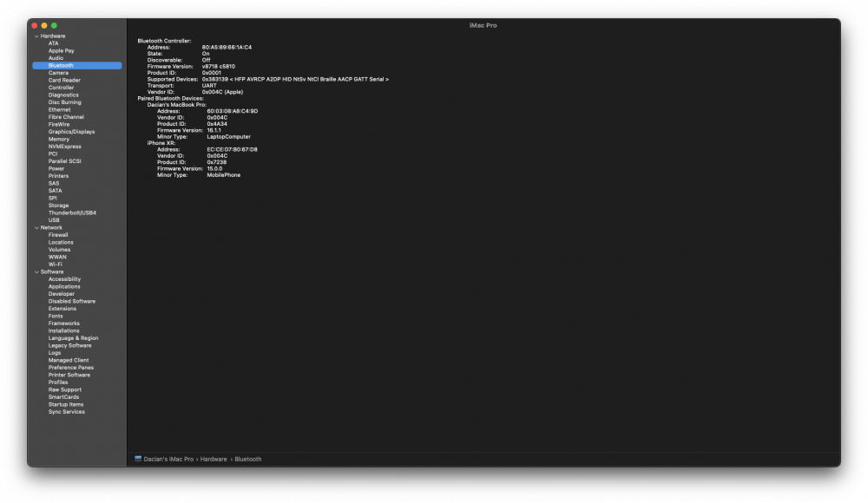Image resolution: width=868 pixels, height=503 pixels.
Task: Click the iPhone XR device heading
Action: [161, 143]
